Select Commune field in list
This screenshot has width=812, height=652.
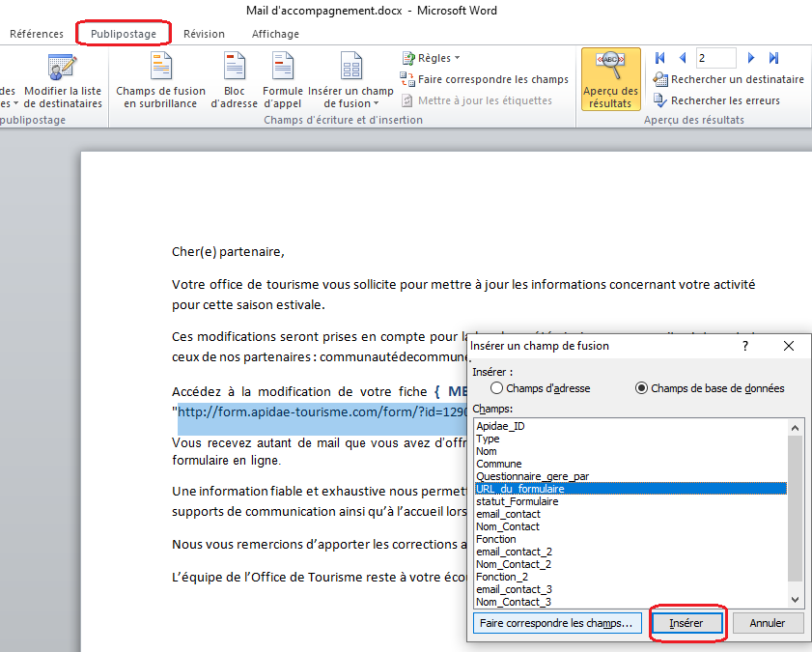coord(630,464)
